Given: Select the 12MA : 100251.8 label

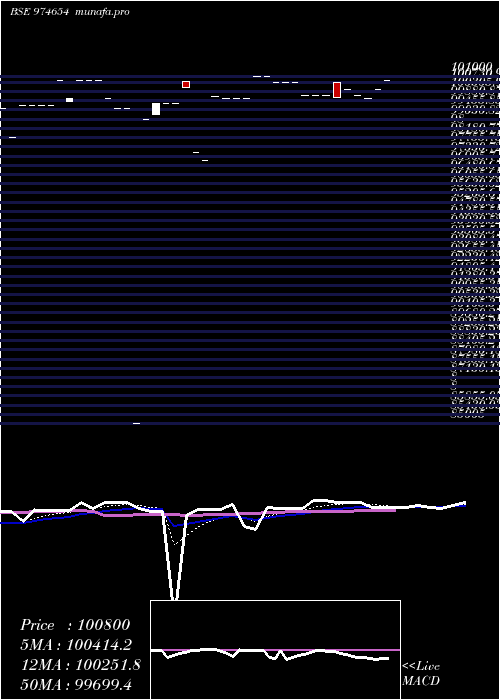Looking at the screenshot, I should (x=81, y=665).
